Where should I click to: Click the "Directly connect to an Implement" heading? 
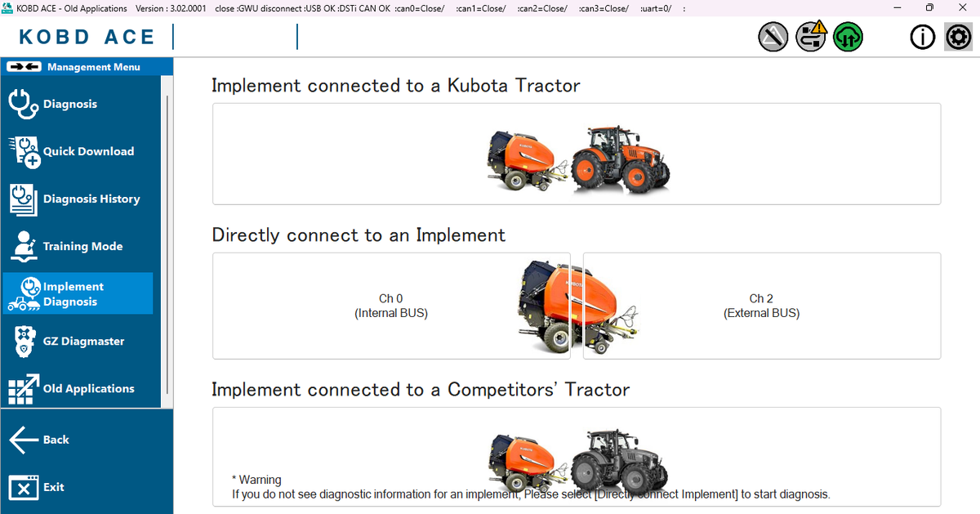[x=359, y=235]
